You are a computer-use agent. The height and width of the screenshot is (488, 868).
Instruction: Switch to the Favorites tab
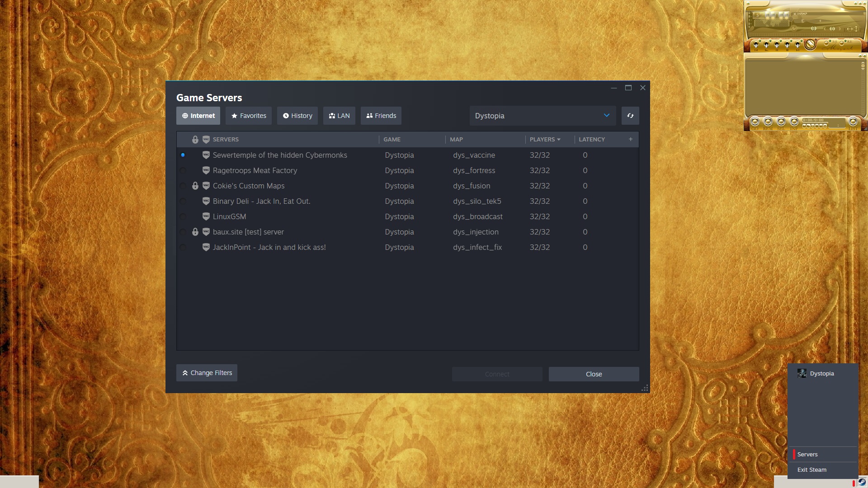coord(249,116)
